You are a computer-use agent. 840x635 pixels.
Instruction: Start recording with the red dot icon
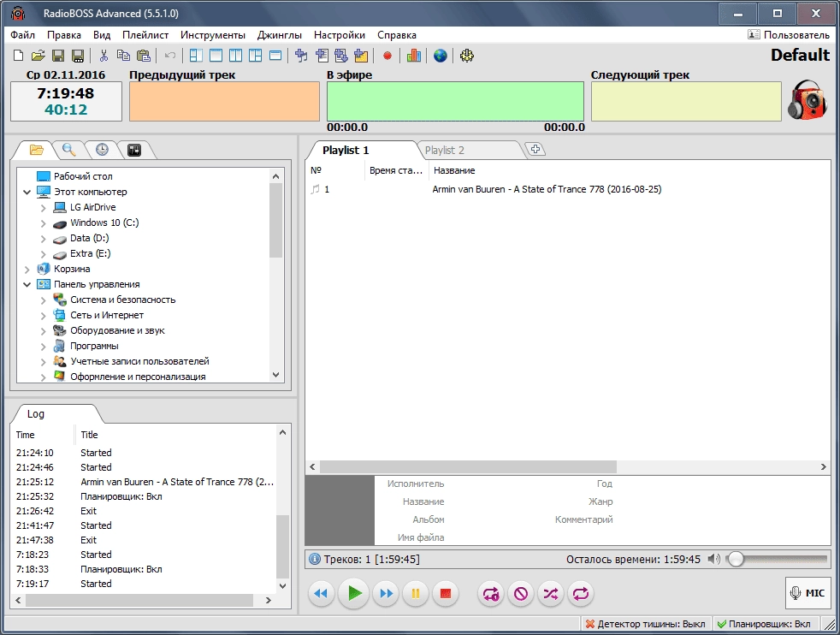pos(387,56)
